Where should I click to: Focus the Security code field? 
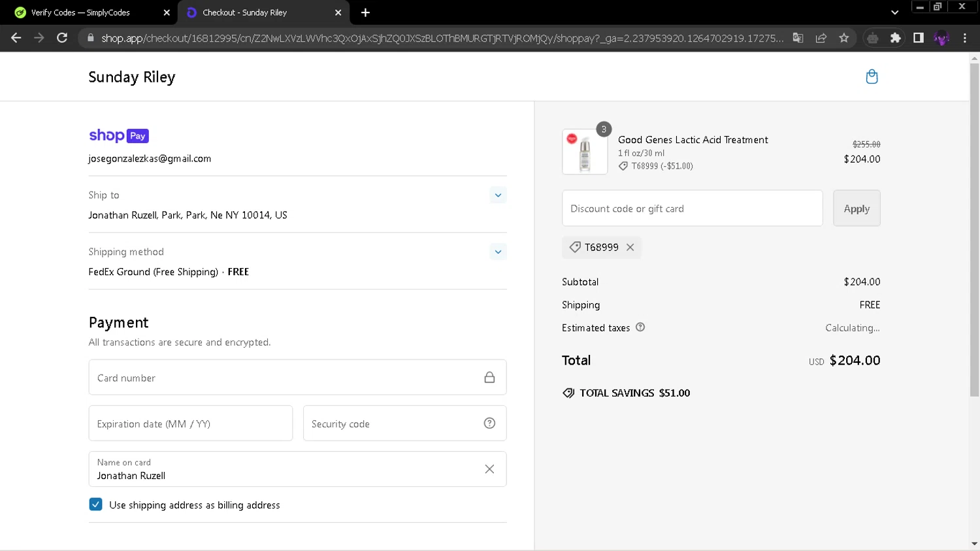point(404,423)
